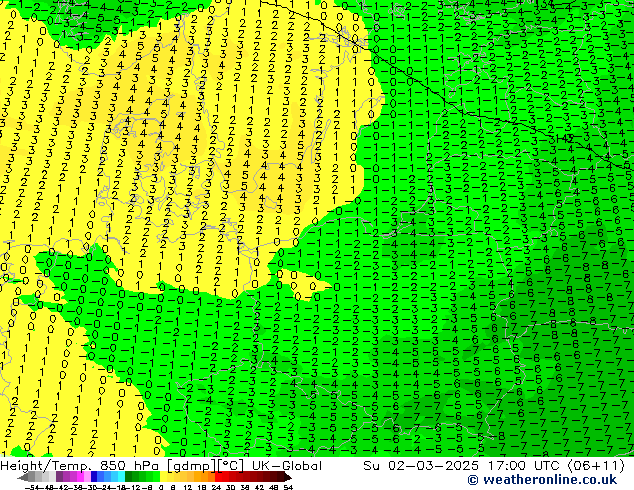Click the left grey arrow end of scale

tap(23, 477)
